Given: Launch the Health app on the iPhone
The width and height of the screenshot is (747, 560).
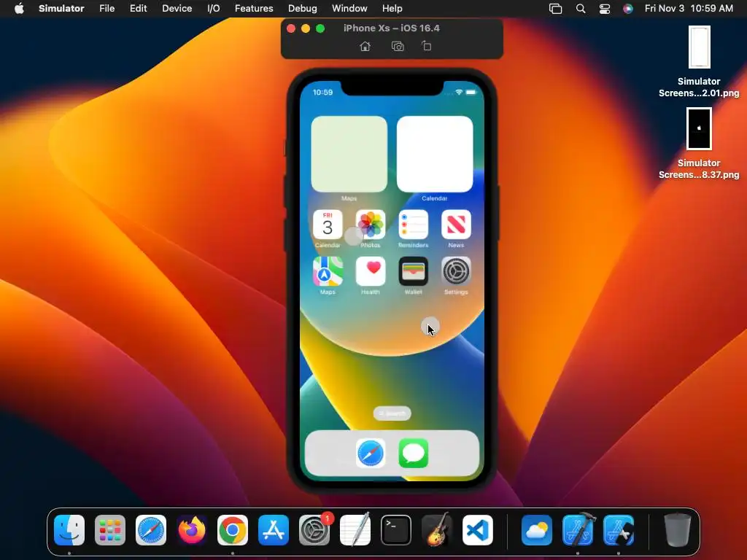Looking at the screenshot, I should (x=370, y=271).
